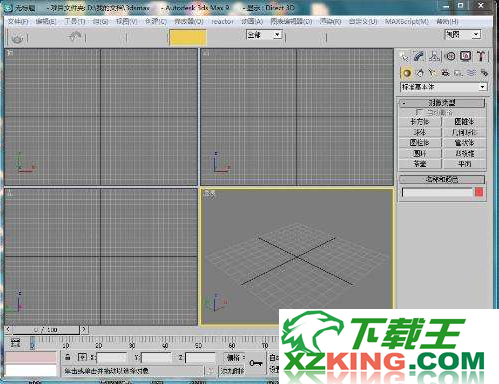Click the 圆环 Torus primitive button
The width and height of the screenshot is (499, 384).
coord(420,154)
